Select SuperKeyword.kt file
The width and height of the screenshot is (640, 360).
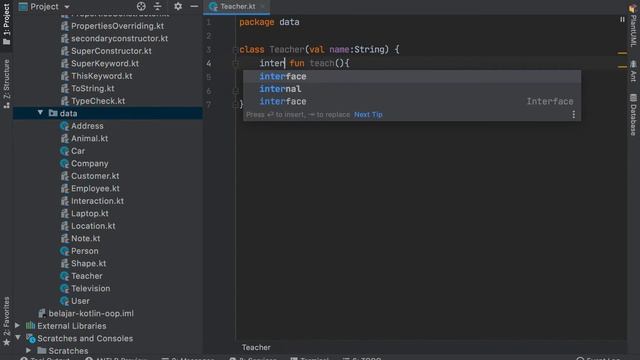pyautogui.click(x=104, y=63)
